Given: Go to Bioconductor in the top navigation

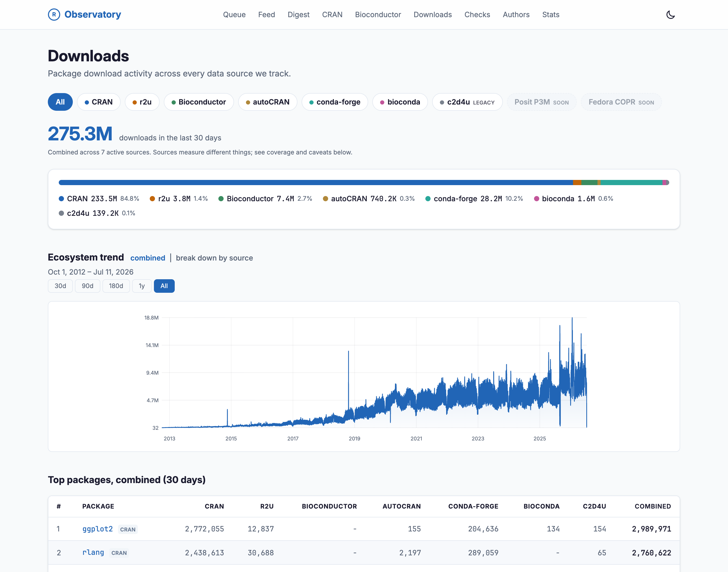Looking at the screenshot, I should click(x=378, y=15).
